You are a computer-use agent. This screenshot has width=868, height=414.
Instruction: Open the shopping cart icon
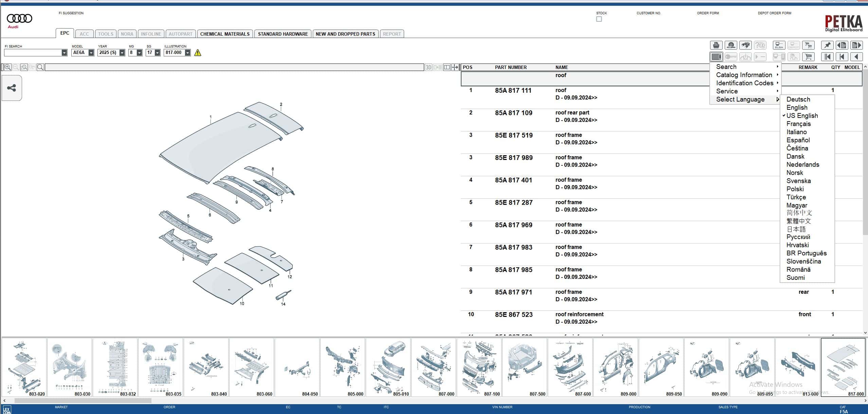click(x=808, y=57)
